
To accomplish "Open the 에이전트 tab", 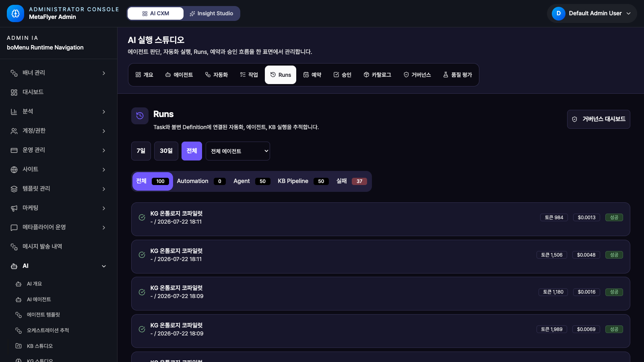I will tap(179, 75).
